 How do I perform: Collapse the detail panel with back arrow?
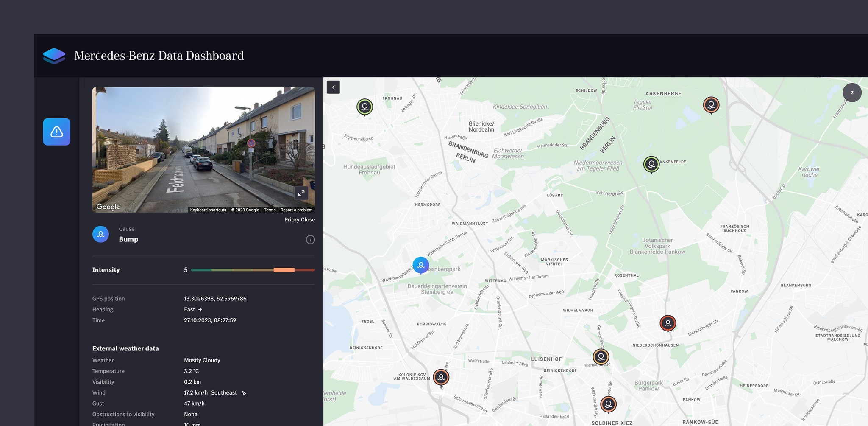pos(333,87)
